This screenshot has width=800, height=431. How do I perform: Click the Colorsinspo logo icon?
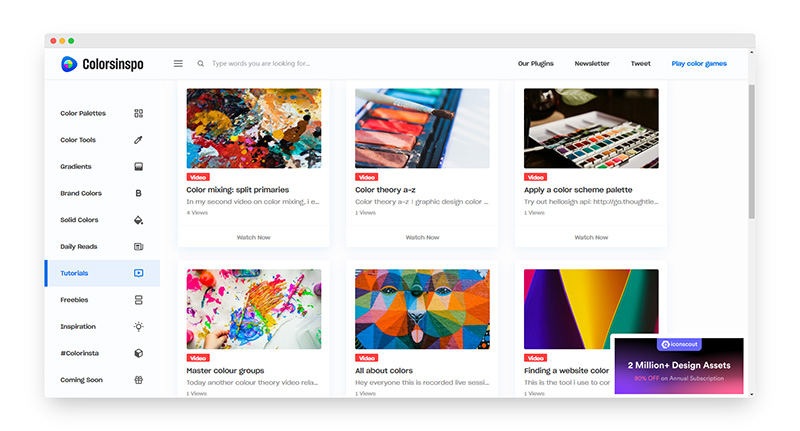click(69, 64)
